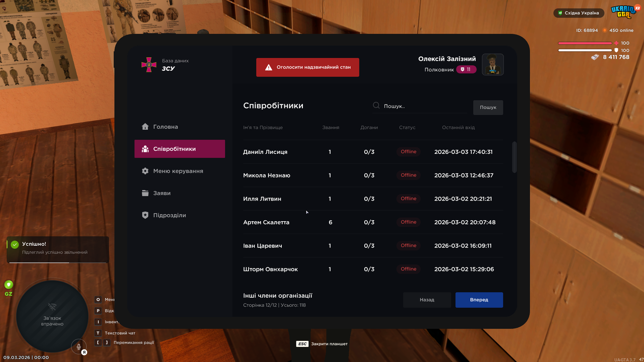Click the green shield GZ icon

tap(9, 285)
